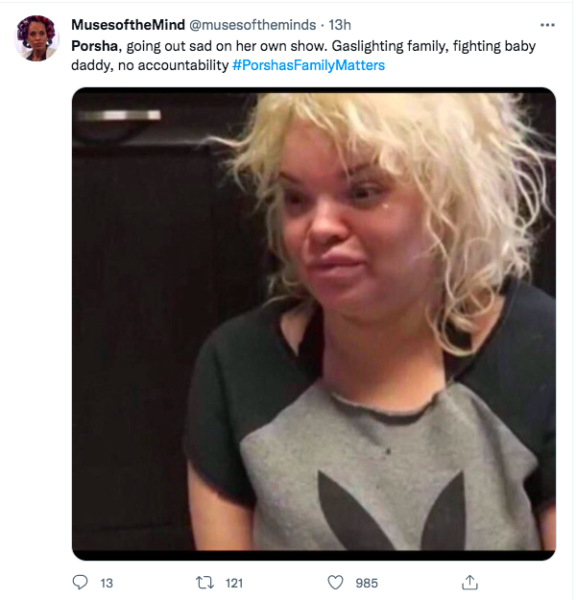Click the bold word Porsha

95,46
